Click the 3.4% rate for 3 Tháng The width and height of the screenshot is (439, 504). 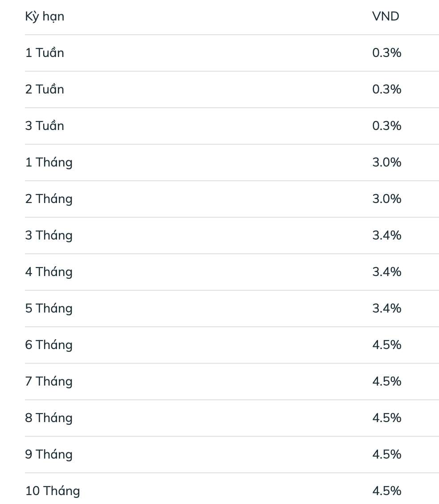(386, 236)
